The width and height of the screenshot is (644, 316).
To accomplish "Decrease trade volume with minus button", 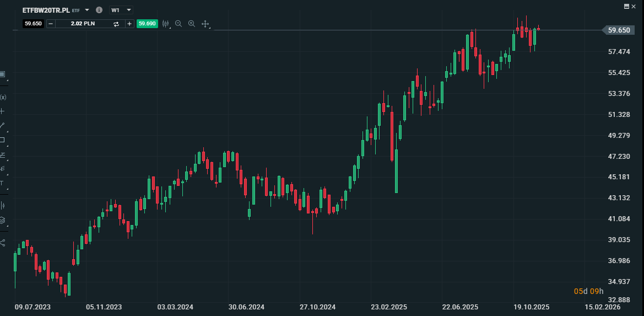I will [51, 24].
